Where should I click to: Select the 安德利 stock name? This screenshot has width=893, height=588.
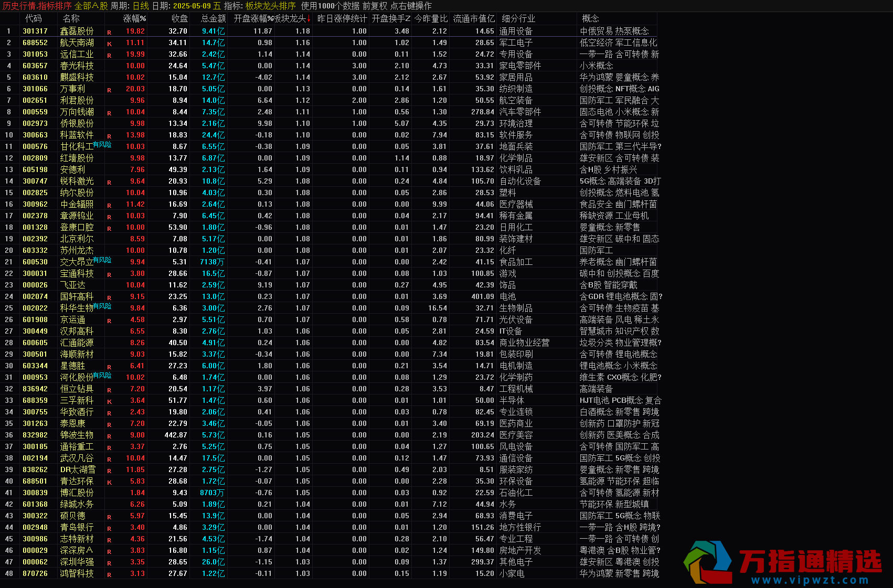coord(72,169)
